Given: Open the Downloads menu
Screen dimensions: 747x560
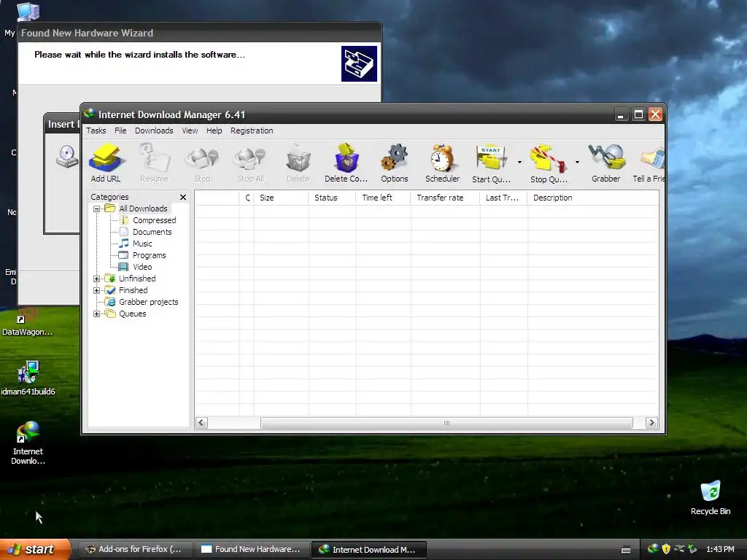Looking at the screenshot, I should pyautogui.click(x=154, y=131).
